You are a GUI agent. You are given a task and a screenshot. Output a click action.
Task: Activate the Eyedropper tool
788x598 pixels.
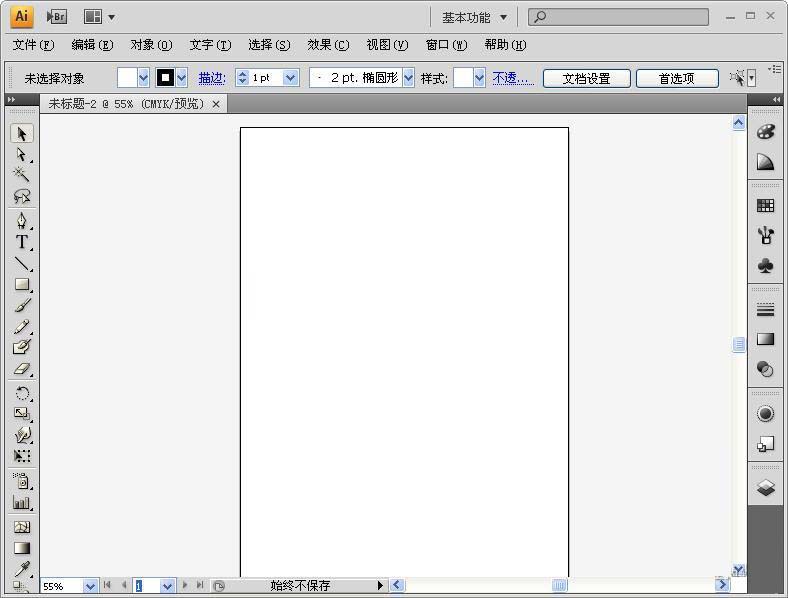[x=21, y=568]
